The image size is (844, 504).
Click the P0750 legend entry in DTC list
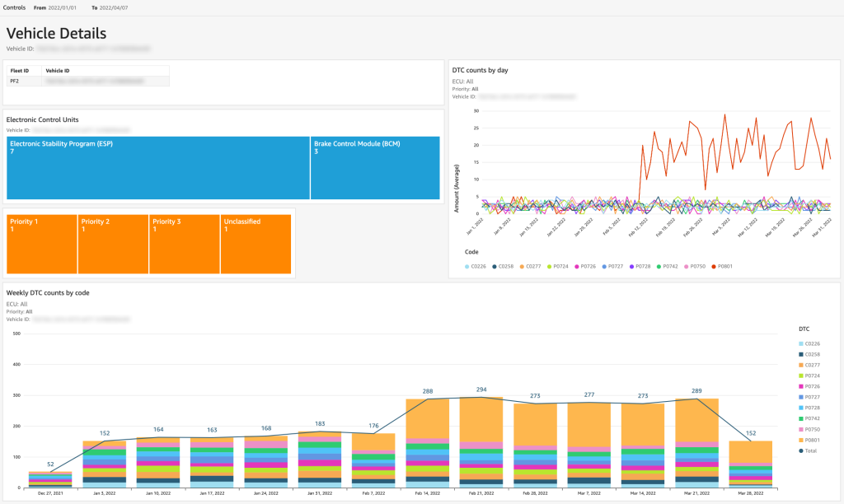click(809, 429)
